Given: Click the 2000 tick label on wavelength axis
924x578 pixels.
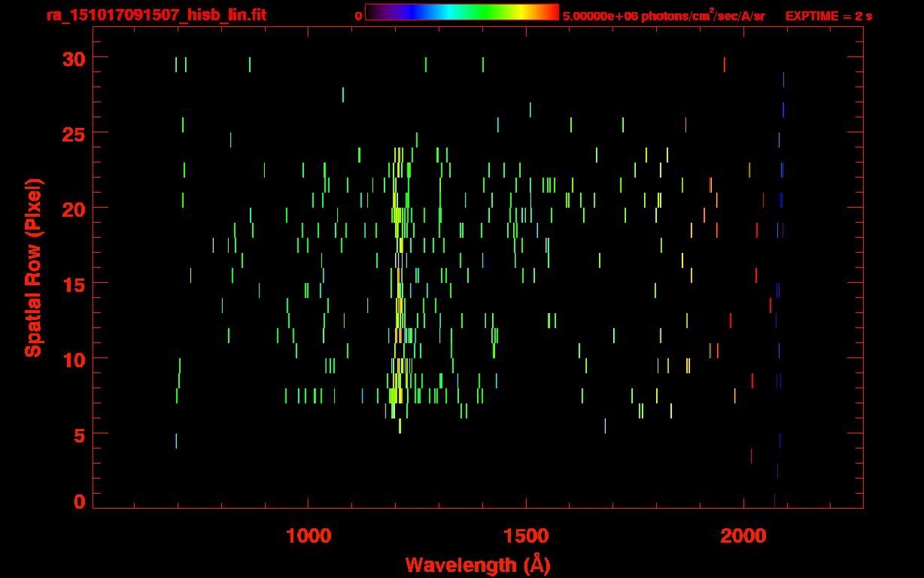Looking at the screenshot, I should [x=743, y=536].
